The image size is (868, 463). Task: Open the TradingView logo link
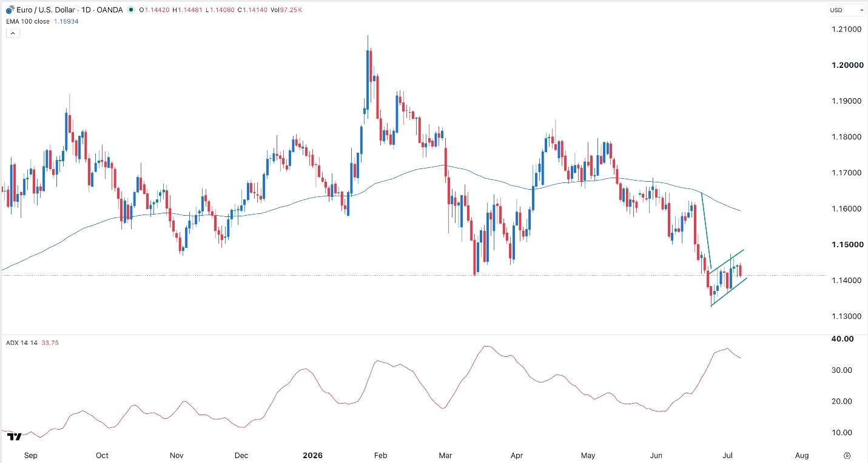(16, 436)
